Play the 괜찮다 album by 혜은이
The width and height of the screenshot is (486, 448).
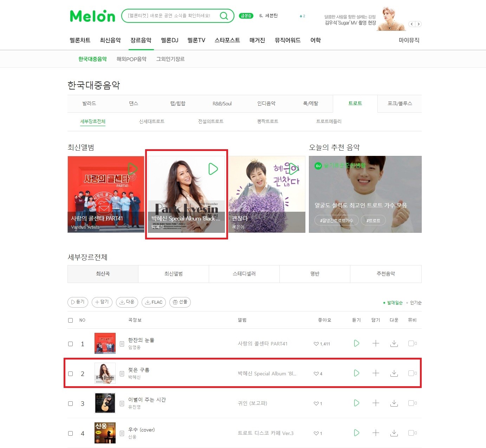[x=293, y=169]
